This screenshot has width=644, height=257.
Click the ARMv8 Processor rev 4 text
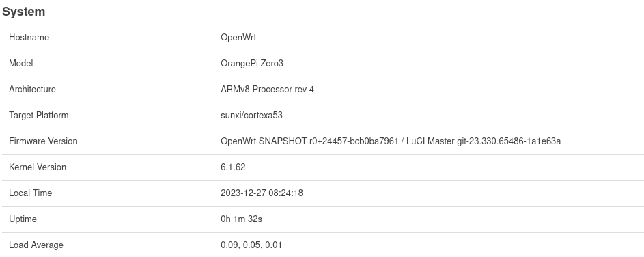pyautogui.click(x=268, y=90)
